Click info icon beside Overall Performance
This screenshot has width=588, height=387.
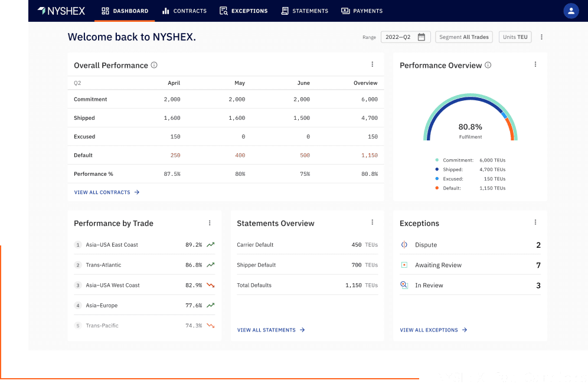point(153,65)
